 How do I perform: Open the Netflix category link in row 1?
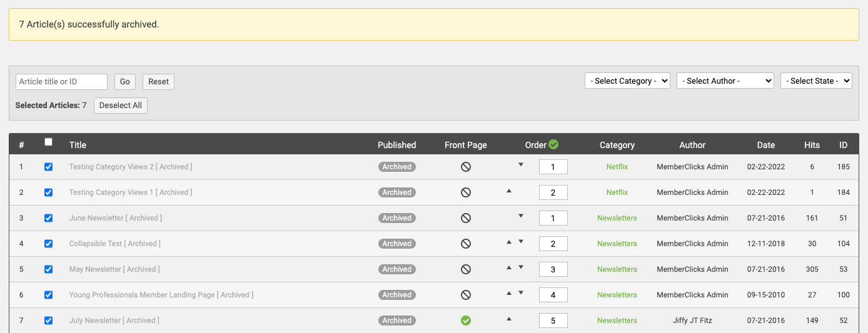click(617, 167)
